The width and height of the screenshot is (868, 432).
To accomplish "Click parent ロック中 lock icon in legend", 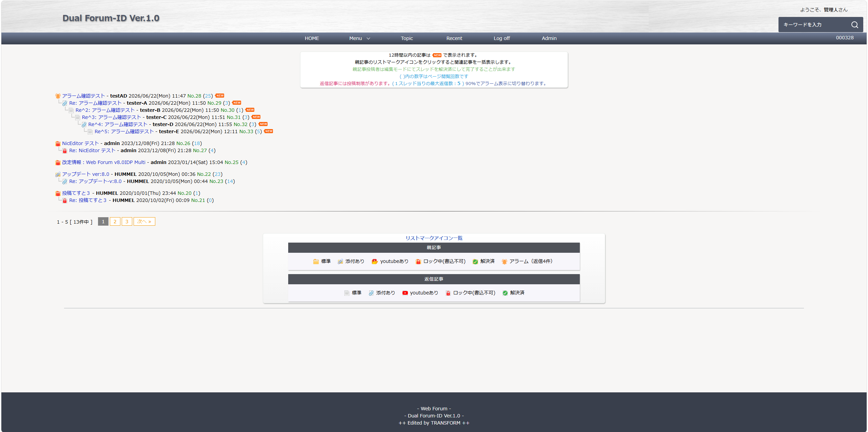I will point(418,262).
